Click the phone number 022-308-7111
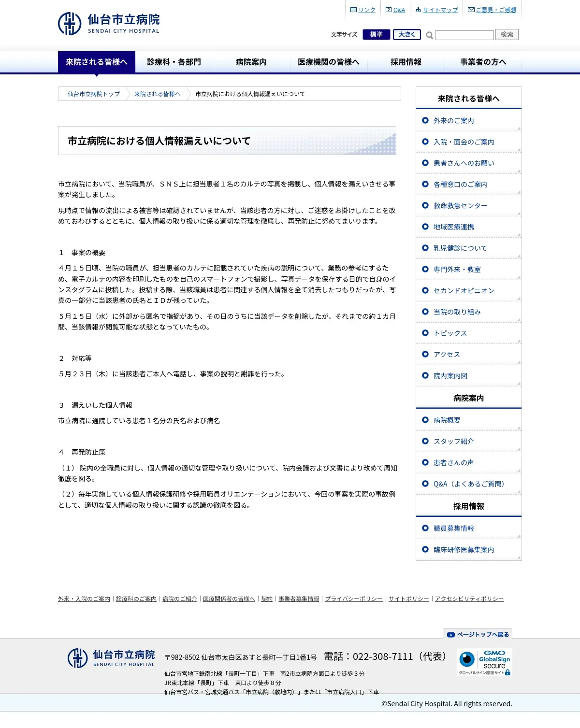Screen dimensions: 580x728 tap(383, 657)
